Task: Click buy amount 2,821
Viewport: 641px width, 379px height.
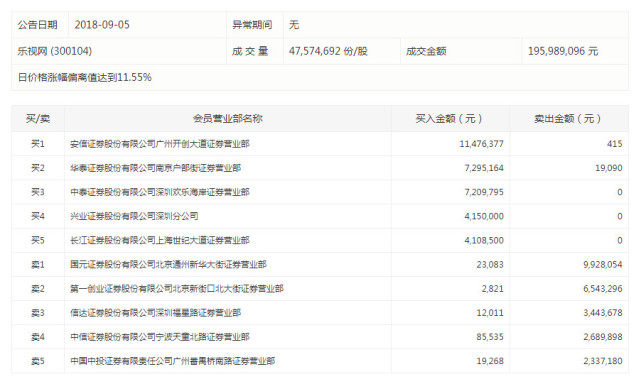Action: pos(493,289)
